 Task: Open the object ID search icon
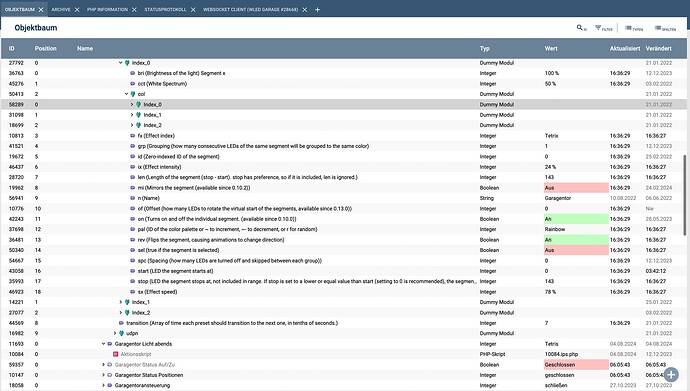coord(581,28)
